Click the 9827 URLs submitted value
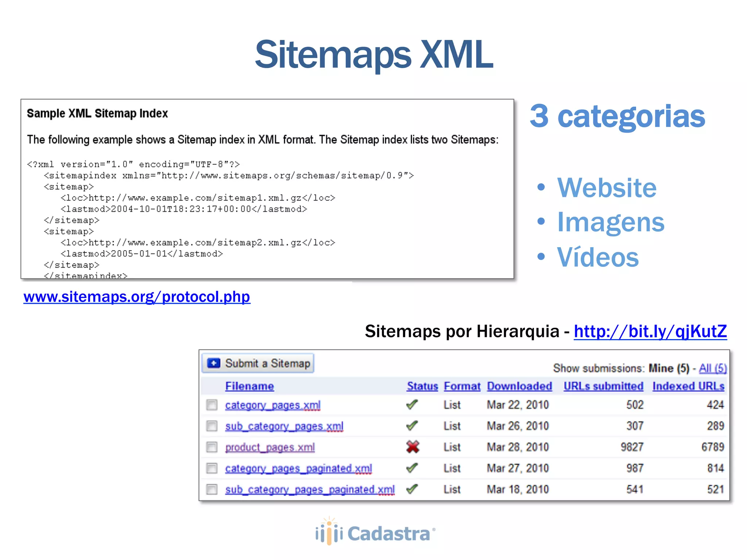Screen dimensions: 747x560 click(632, 447)
